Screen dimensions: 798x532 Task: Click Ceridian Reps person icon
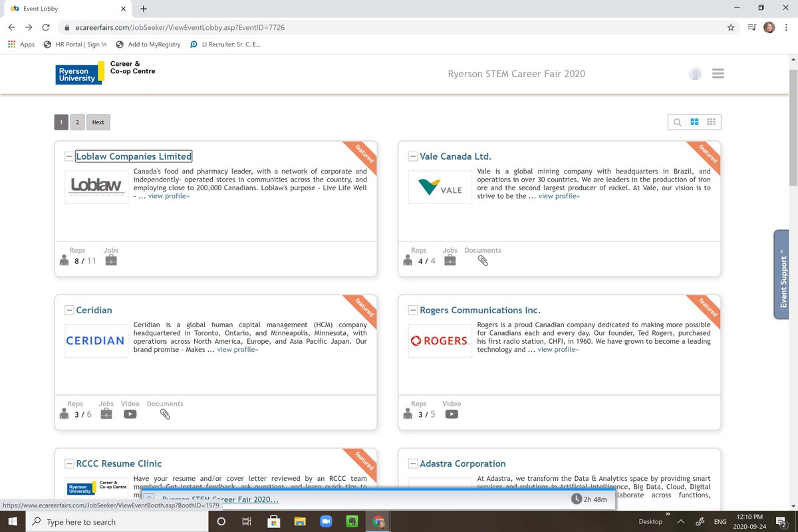point(64,414)
